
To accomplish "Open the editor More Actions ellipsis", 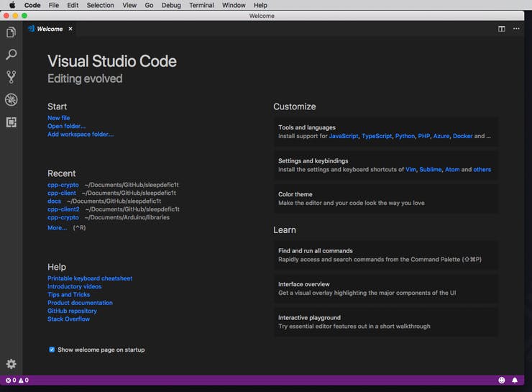I will pos(516,29).
